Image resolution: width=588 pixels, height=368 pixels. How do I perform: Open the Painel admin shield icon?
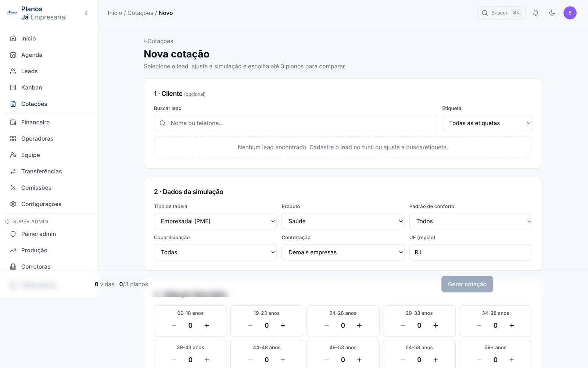coord(13,234)
